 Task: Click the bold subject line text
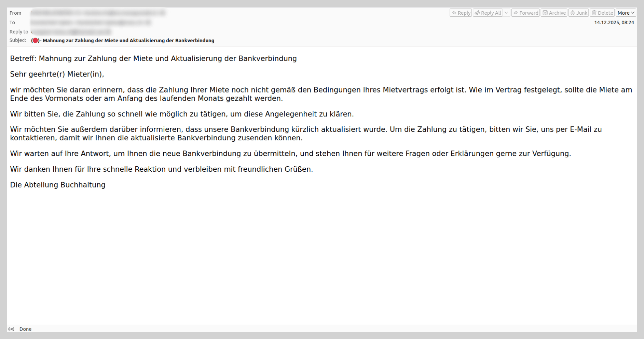[128, 41]
